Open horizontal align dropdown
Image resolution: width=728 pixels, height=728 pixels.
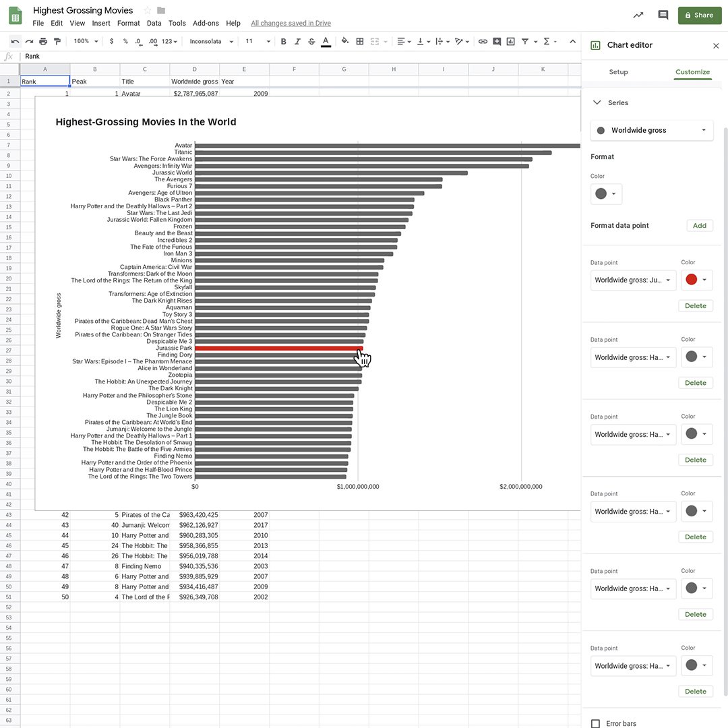404,41
